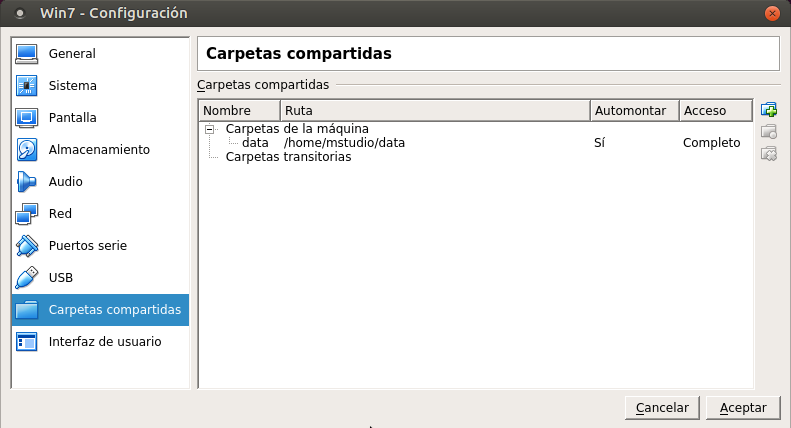Open the General settings section
Image resolution: width=791 pixels, height=428 pixels.
tap(100, 54)
